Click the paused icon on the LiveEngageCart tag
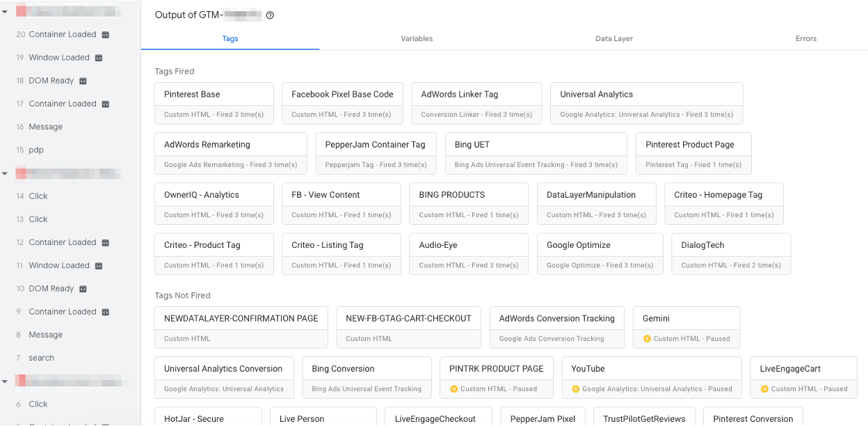This screenshot has width=868, height=426. point(764,389)
